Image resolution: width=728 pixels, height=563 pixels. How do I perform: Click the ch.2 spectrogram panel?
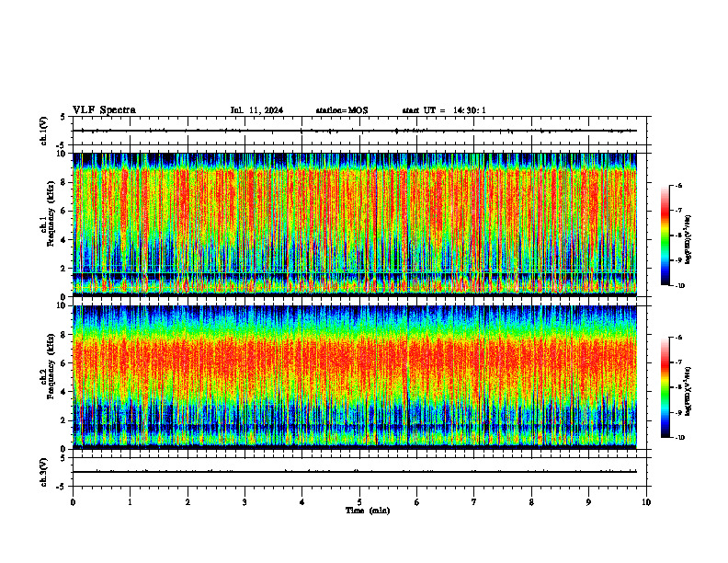(355, 377)
